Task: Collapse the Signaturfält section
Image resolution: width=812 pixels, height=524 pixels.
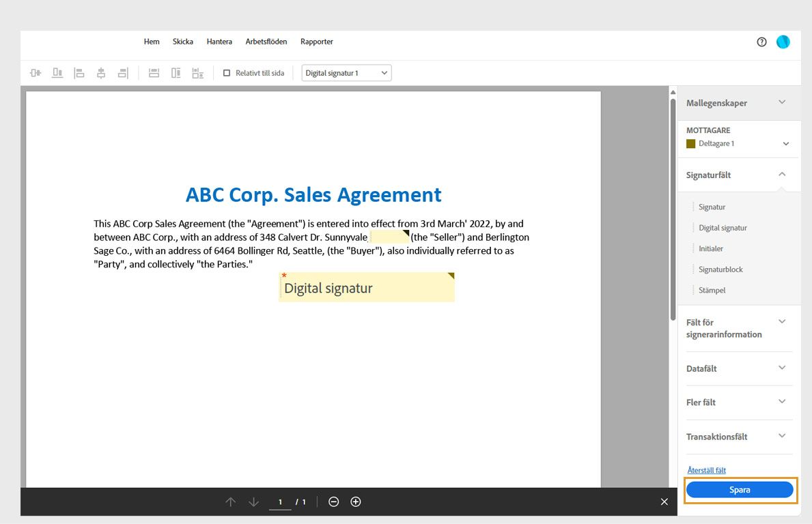Action: pyautogui.click(x=739, y=175)
